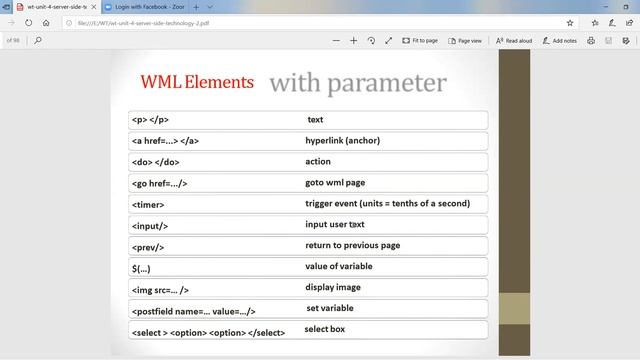Rotate the PDF page
Image resolution: width=640 pixels, height=360 pixels.
tap(371, 40)
